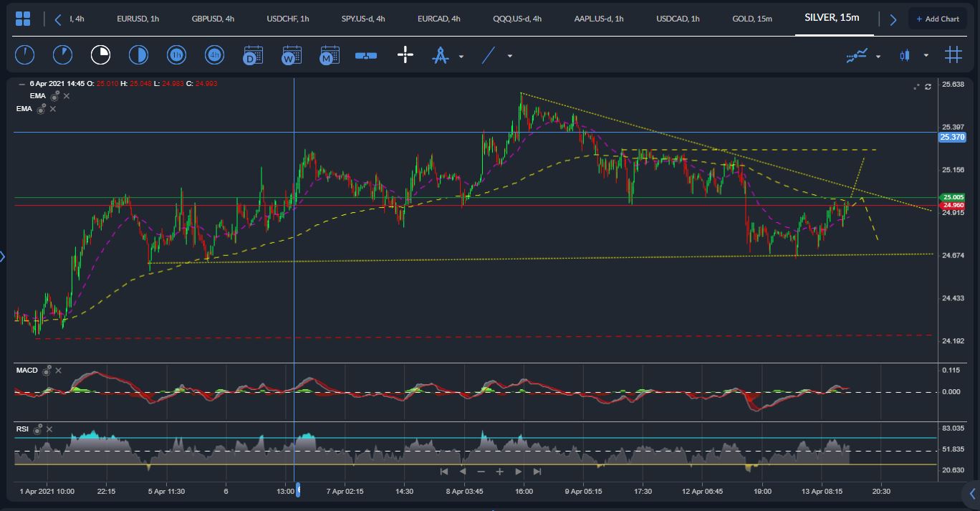Select the 15-minute timeframe clock icon
980x511 pixels.
[100, 55]
